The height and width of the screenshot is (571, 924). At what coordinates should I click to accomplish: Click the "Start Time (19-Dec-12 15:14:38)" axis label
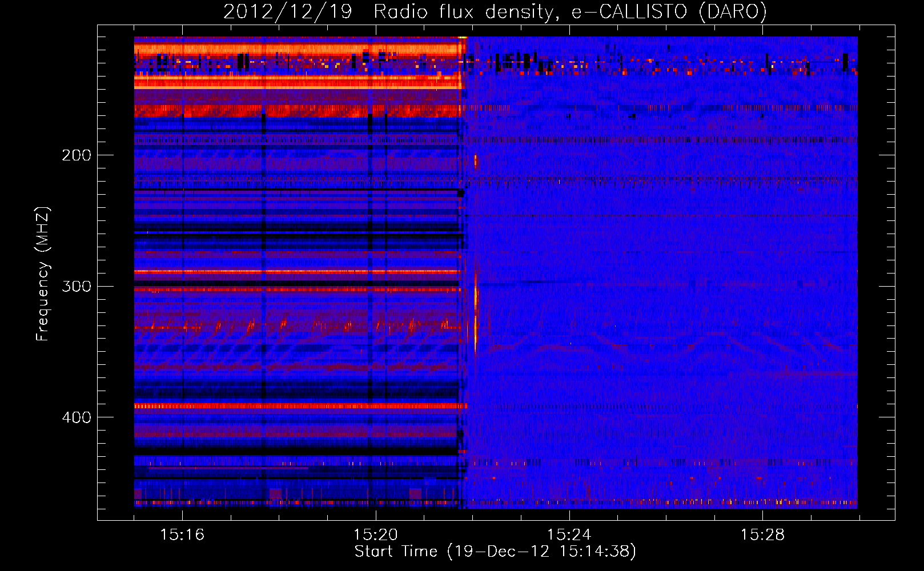coord(495,552)
